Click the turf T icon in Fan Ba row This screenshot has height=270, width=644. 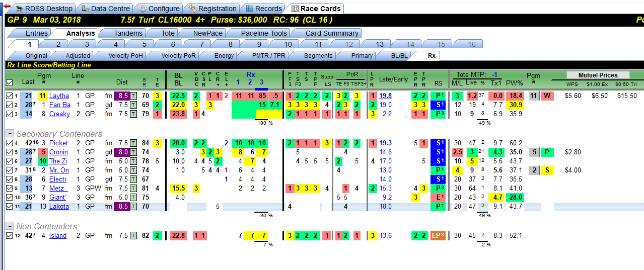[x=133, y=105]
